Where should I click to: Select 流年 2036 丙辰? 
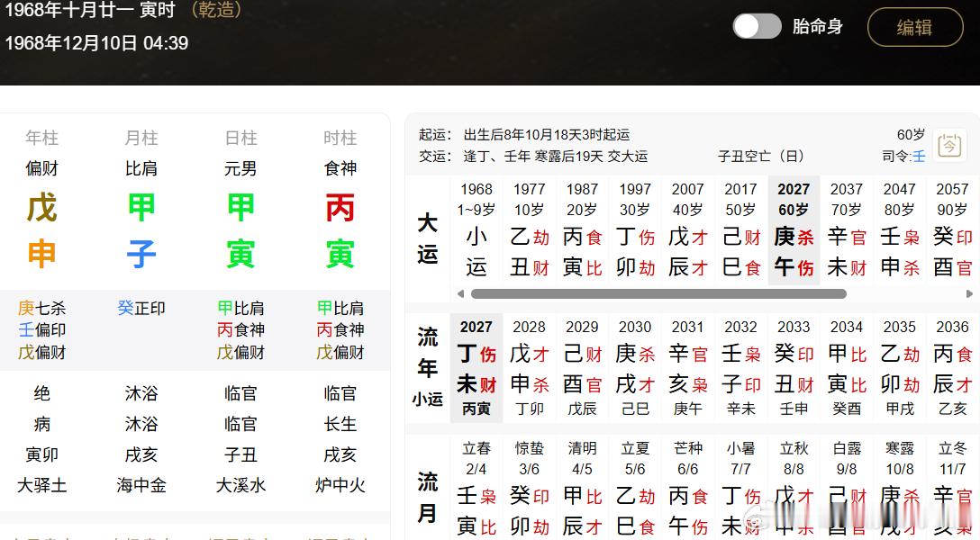952,368
